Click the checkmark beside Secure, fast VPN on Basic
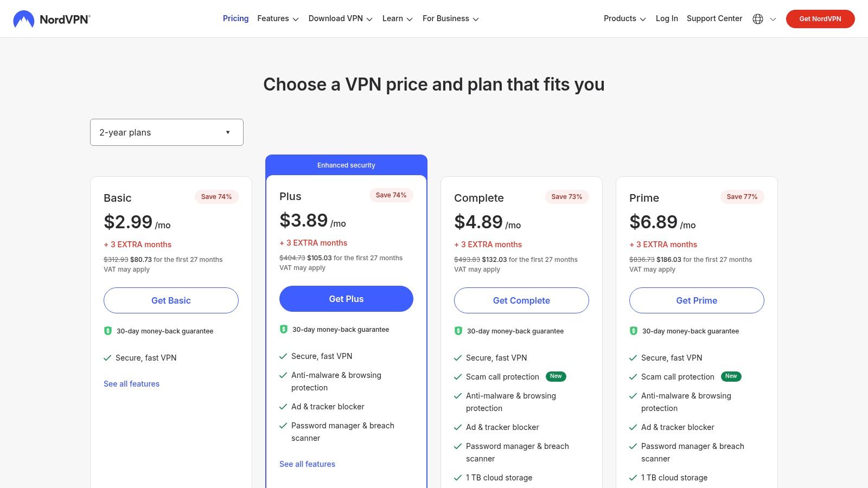 (106, 358)
